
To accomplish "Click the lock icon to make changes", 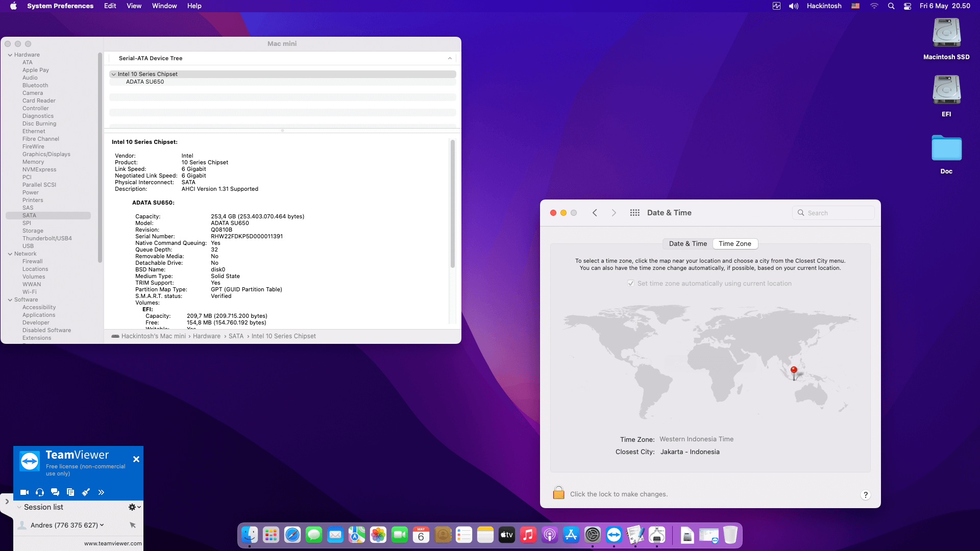I will click(558, 493).
